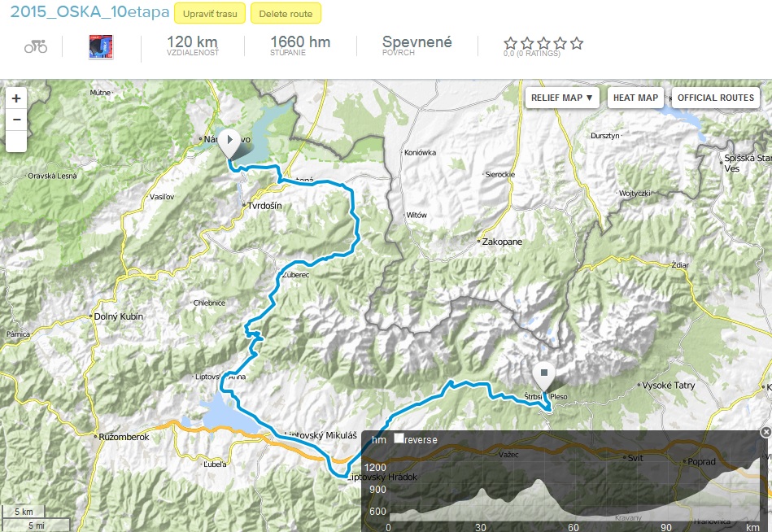Open the 2015_OSKA_10etapa route title link
This screenshot has width=772, height=532.
point(89,12)
